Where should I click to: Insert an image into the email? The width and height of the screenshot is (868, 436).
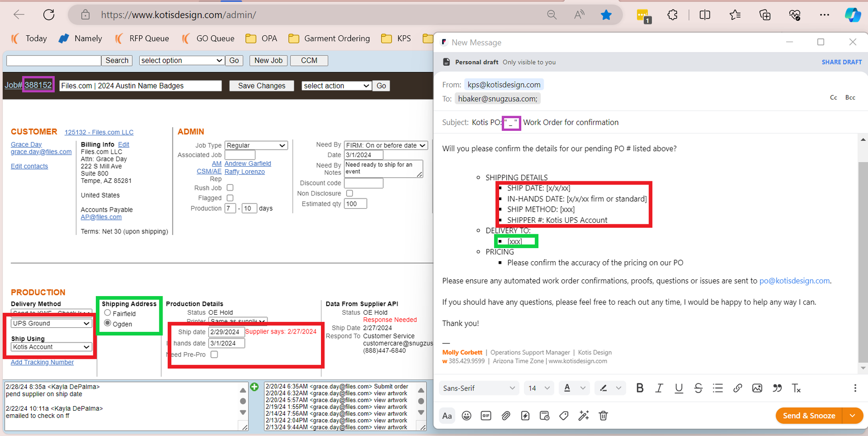click(757, 388)
